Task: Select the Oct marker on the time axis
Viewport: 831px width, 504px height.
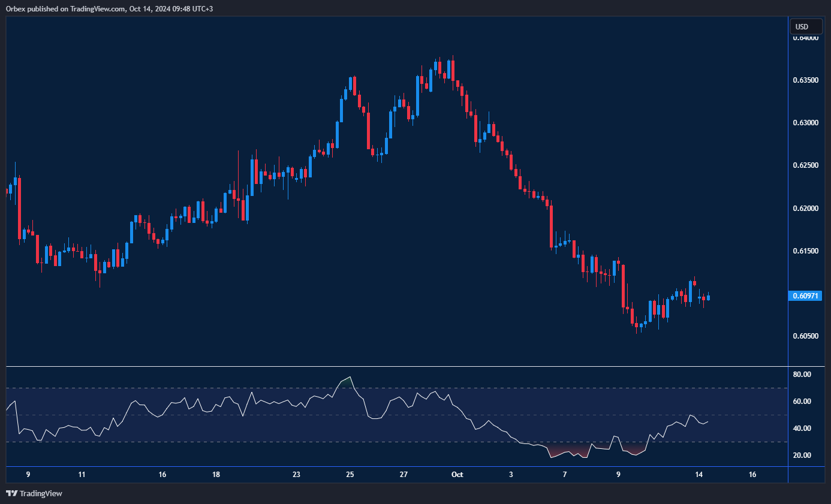Action: tap(457, 475)
